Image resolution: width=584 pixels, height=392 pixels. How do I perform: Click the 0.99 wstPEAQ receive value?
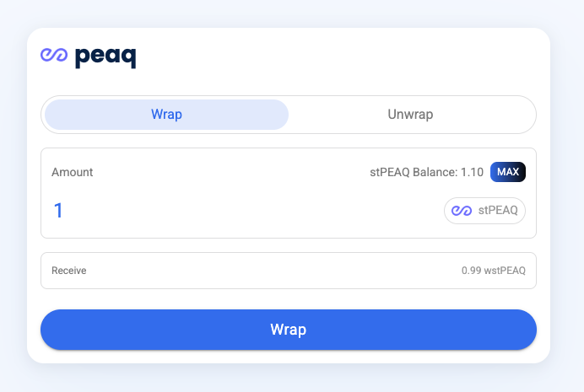pos(494,271)
